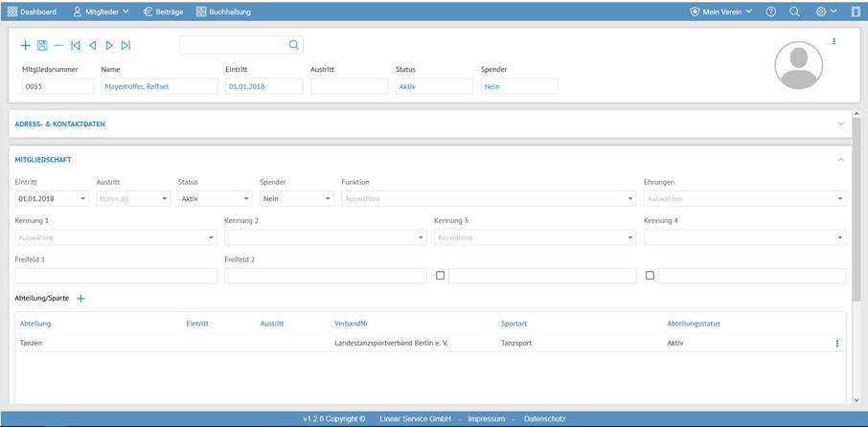Open the Status dropdown under Mitgliedschaft

click(215, 199)
